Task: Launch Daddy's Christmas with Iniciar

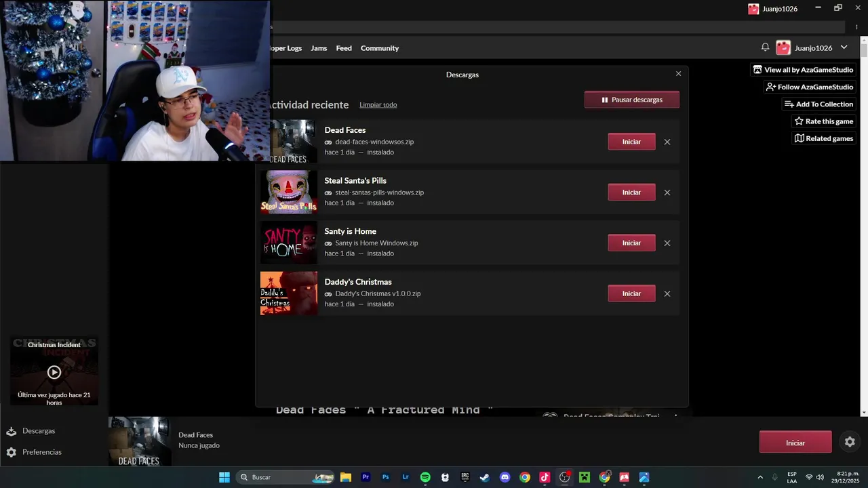Action: pyautogui.click(x=631, y=293)
